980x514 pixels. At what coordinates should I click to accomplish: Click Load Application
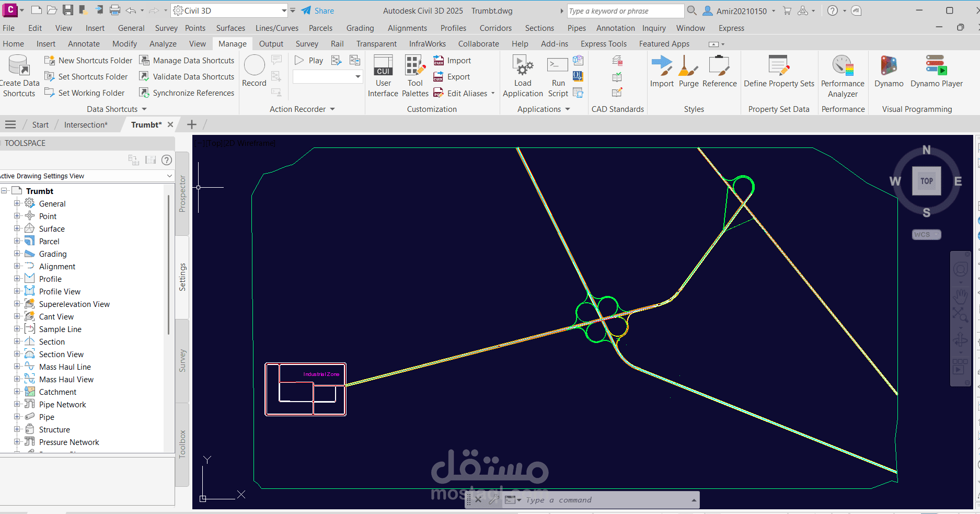[523, 76]
